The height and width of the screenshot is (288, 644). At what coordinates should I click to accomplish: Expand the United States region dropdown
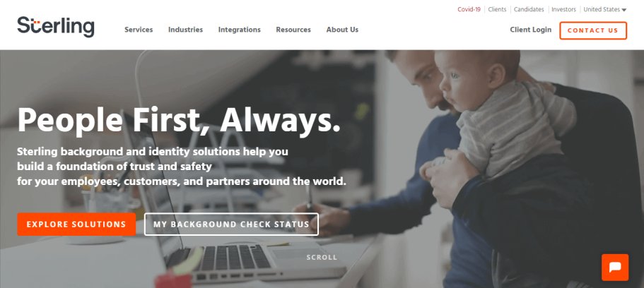point(604,9)
